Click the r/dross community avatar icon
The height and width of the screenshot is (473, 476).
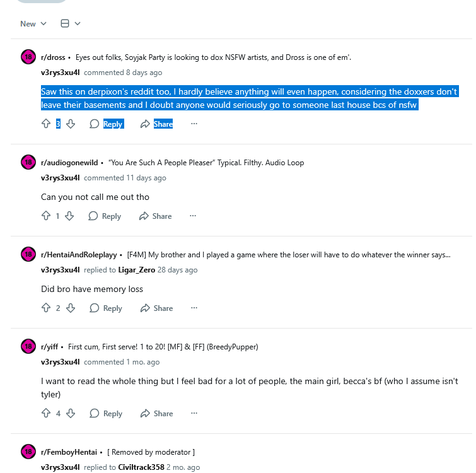pos(28,57)
